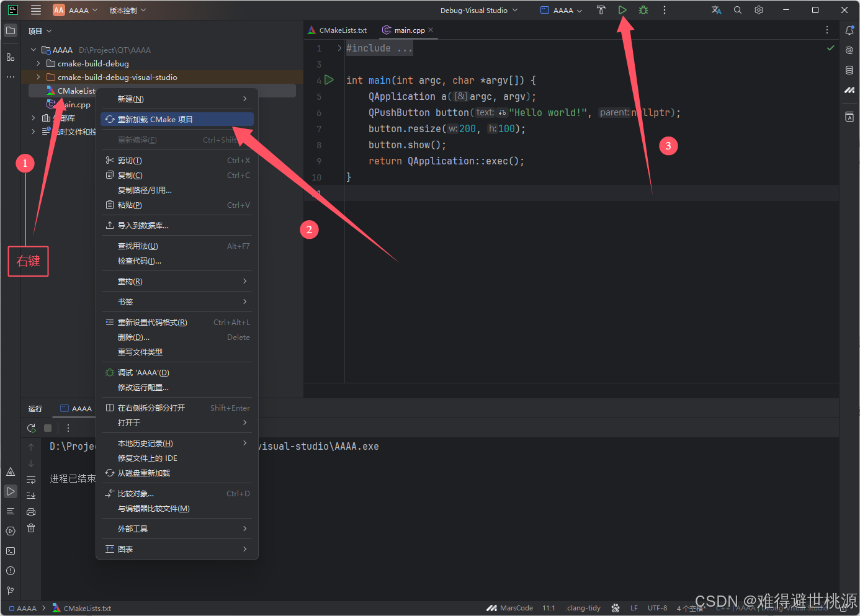Open the 项目 view dropdown
The height and width of the screenshot is (616, 860).
pyautogui.click(x=40, y=31)
